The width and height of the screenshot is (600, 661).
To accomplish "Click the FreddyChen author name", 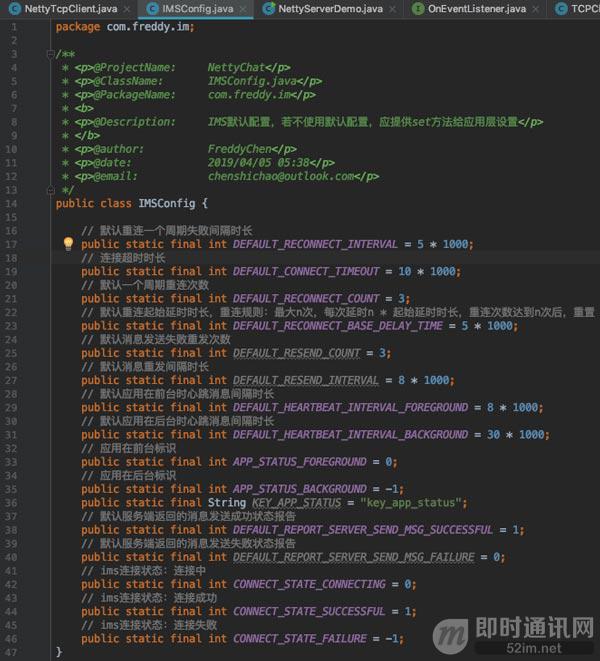I will point(239,149).
